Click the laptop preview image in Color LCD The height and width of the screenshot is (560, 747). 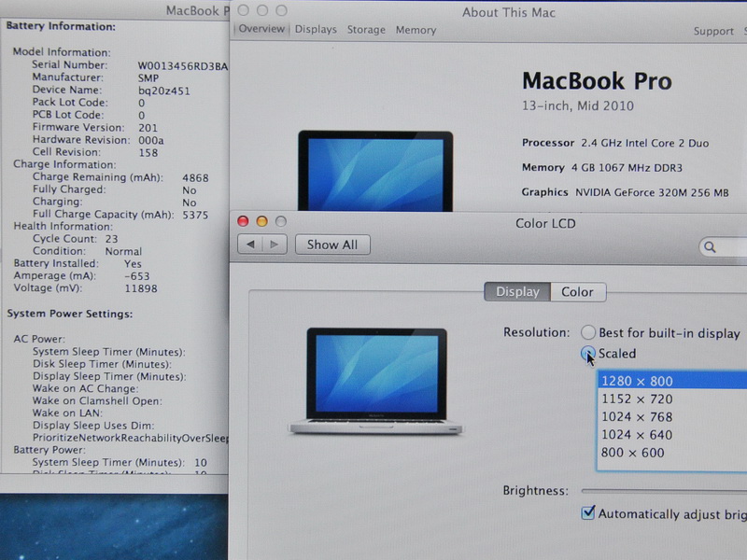click(375, 381)
